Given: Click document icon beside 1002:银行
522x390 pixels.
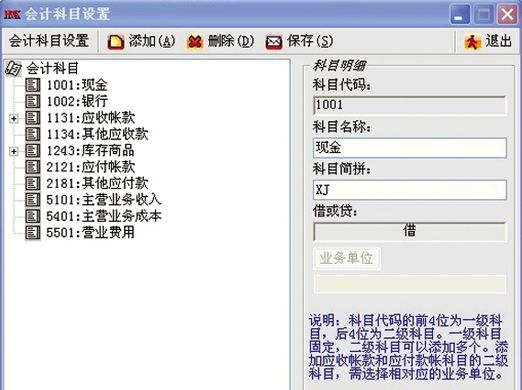Looking at the screenshot, I should click(33, 101).
